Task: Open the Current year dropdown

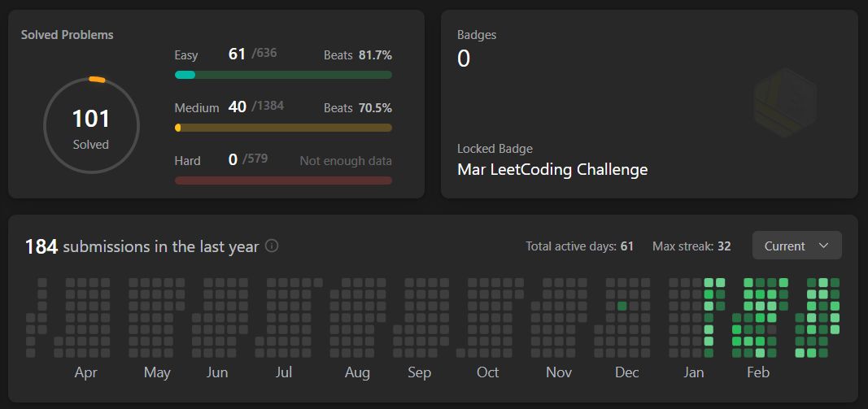Action: click(x=796, y=246)
